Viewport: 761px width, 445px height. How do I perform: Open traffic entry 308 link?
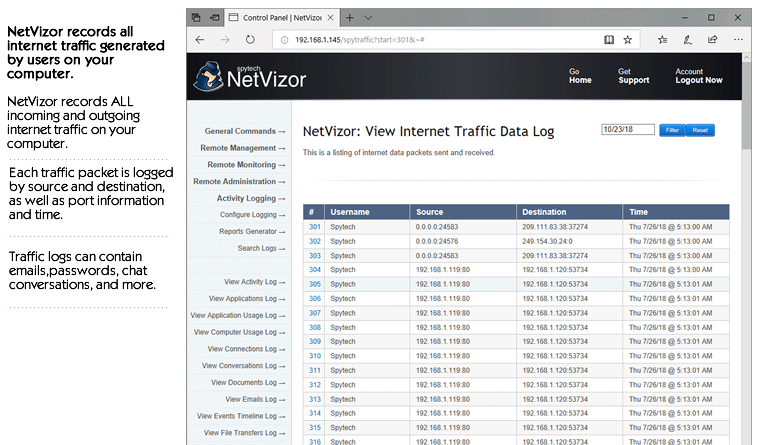click(x=314, y=328)
